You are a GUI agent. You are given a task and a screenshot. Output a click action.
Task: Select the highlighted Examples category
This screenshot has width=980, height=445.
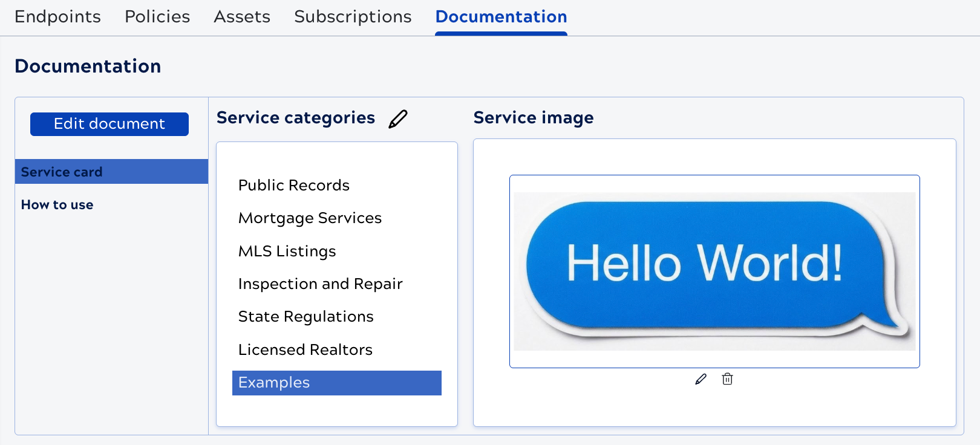pos(337,383)
